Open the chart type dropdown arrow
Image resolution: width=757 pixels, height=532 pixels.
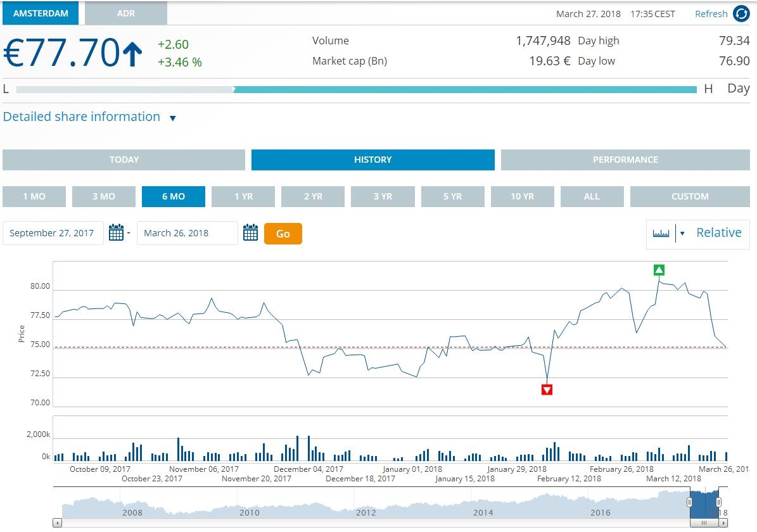tap(682, 233)
